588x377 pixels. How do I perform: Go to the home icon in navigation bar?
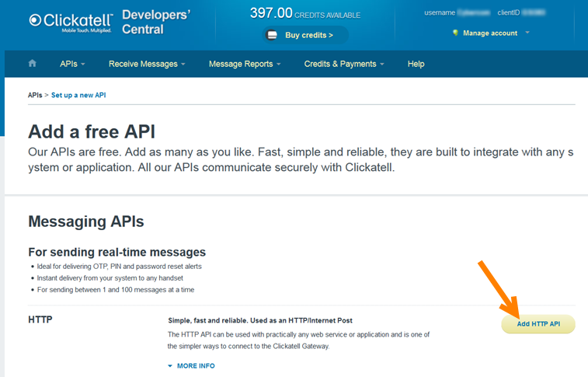coord(33,64)
